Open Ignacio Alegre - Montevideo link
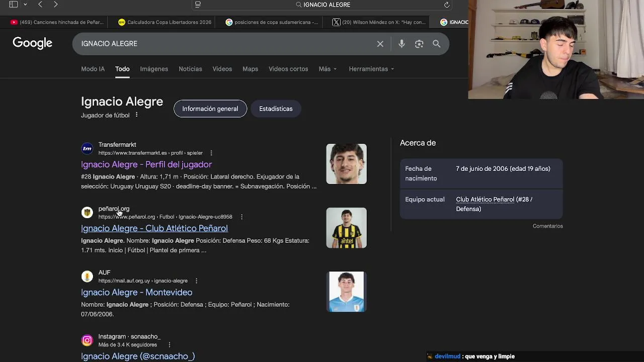 click(136, 292)
